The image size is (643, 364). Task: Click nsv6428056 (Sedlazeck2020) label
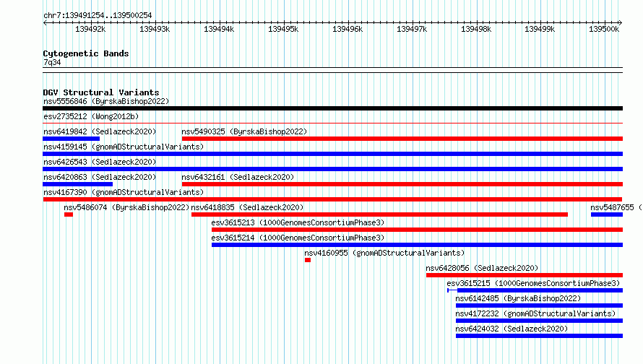(x=482, y=268)
